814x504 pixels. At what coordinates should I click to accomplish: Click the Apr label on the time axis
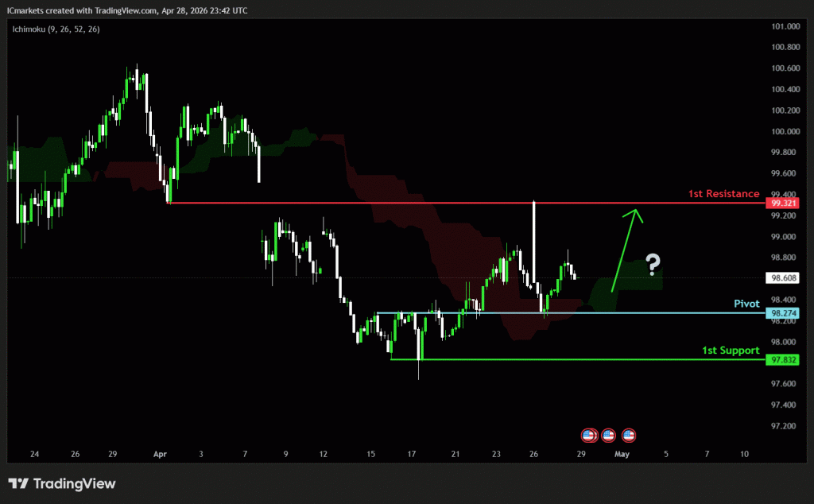(x=160, y=454)
